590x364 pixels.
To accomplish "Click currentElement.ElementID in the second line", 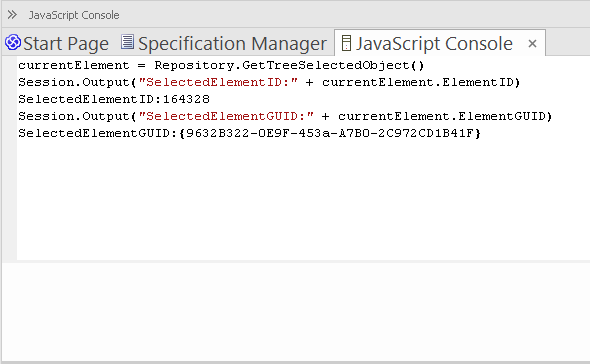I will pyautogui.click(x=418, y=82).
